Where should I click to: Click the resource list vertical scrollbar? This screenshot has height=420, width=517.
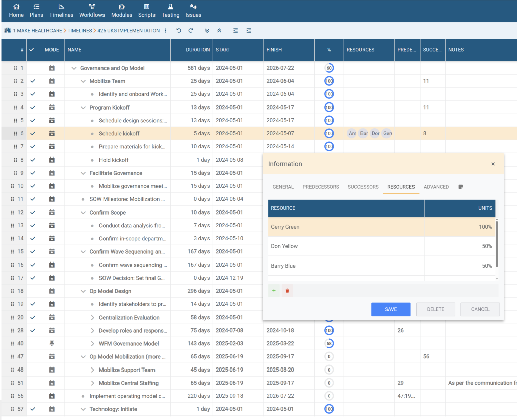point(497,242)
